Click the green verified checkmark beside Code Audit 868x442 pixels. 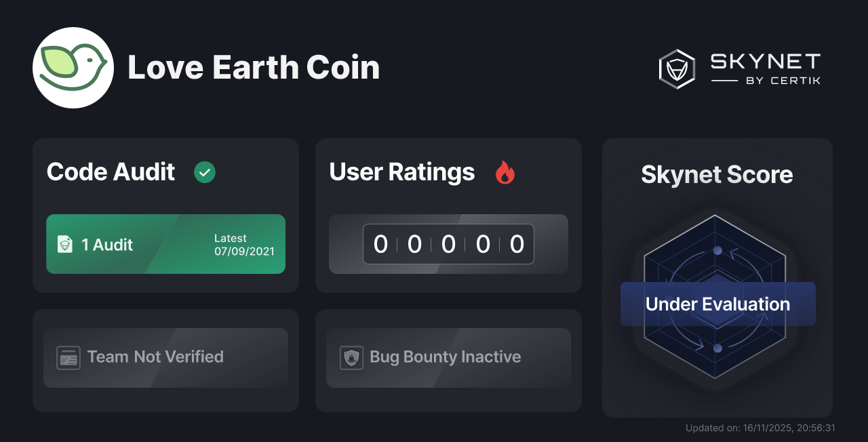click(205, 172)
